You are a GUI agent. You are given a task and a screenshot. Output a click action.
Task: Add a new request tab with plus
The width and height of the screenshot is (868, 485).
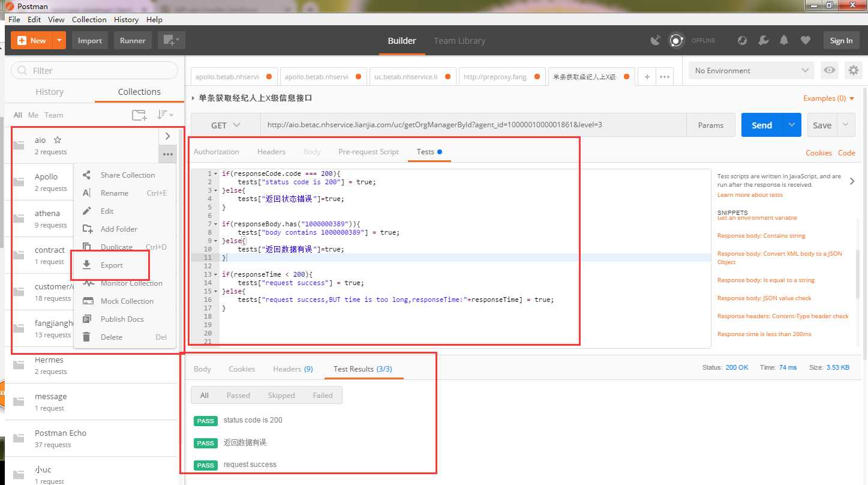coord(647,77)
